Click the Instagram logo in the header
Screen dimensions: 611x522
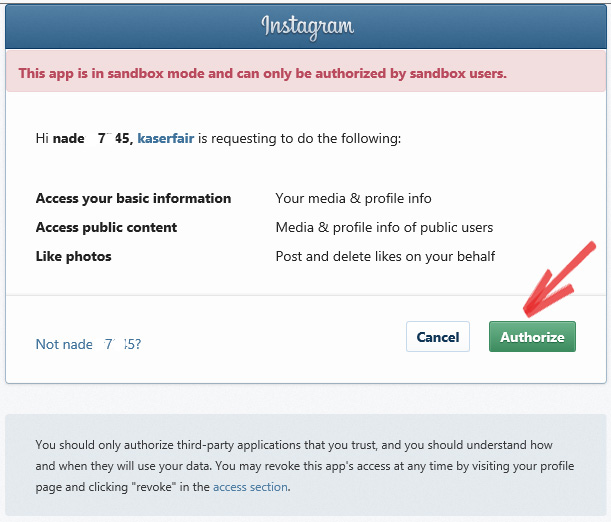[307, 27]
